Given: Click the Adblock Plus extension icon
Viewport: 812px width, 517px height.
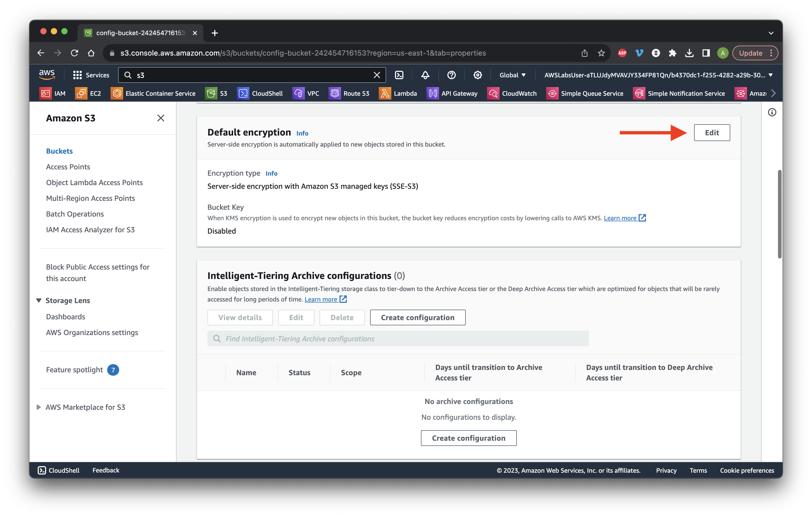Looking at the screenshot, I should [622, 53].
